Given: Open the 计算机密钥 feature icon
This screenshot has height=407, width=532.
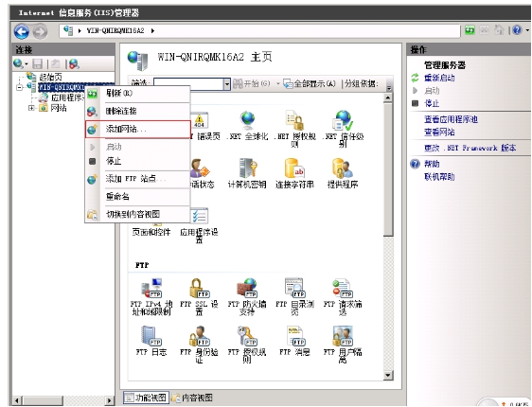Looking at the screenshot, I should point(247,173).
